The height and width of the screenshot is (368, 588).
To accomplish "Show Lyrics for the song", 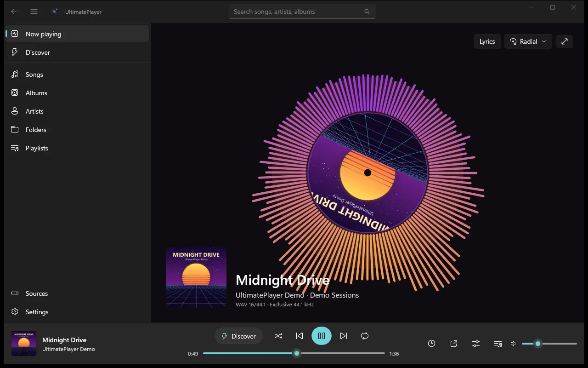I will pos(487,41).
